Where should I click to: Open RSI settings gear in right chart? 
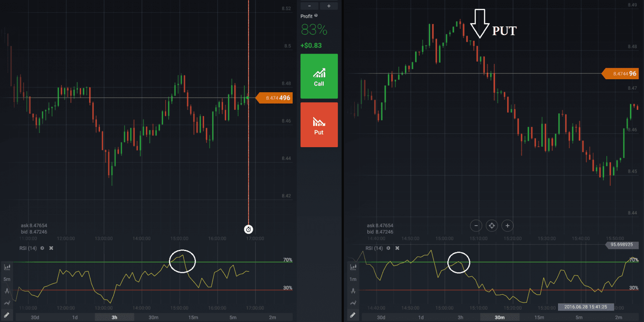coord(389,248)
